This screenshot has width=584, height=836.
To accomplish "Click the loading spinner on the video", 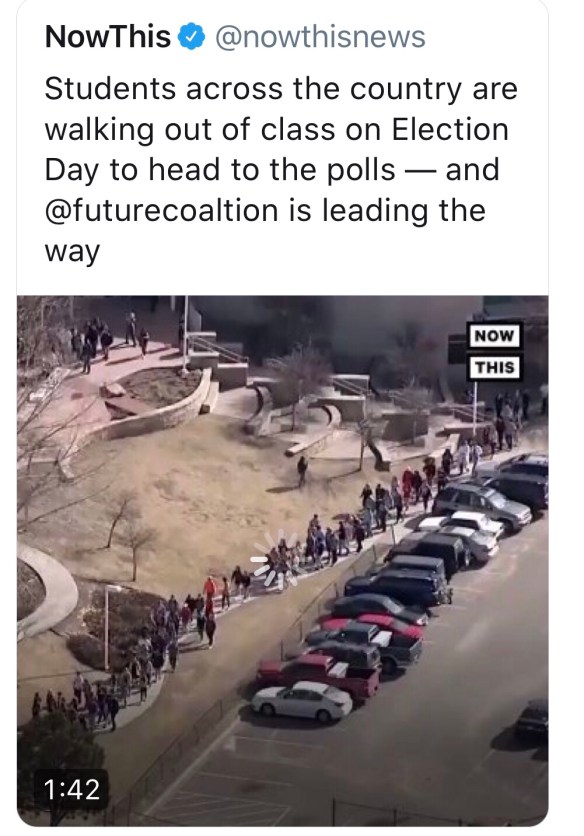I will point(274,559).
